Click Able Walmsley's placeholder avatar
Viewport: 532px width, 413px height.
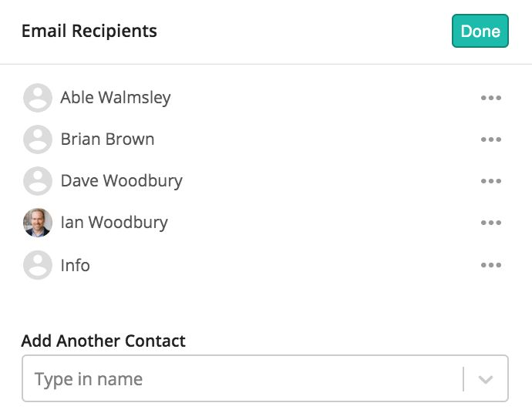38,98
